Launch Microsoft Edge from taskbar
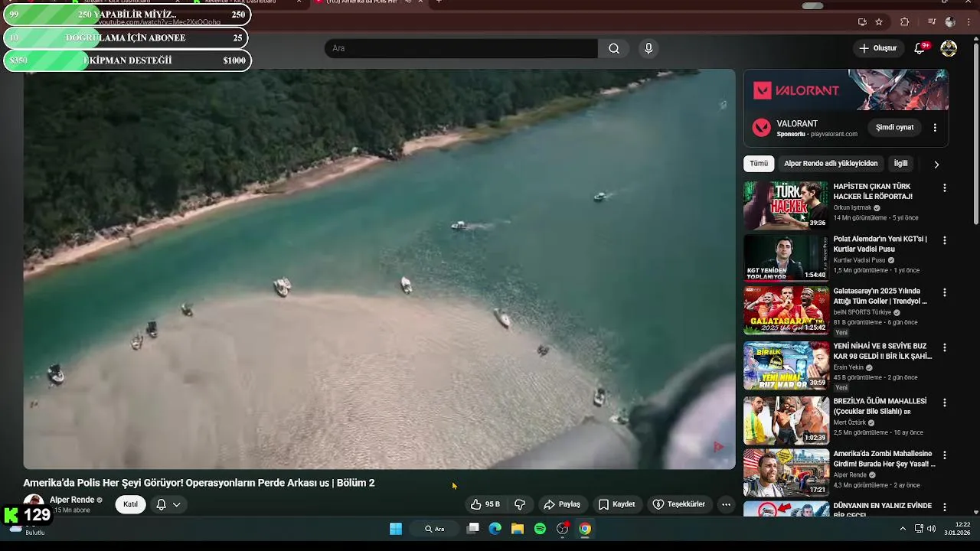The height and width of the screenshot is (551, 980). tap(495, 529)
